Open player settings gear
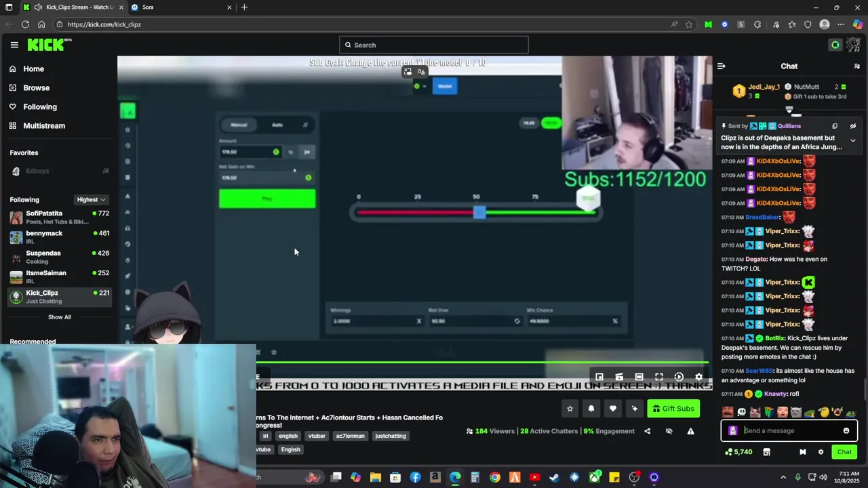 click(699, 377)
